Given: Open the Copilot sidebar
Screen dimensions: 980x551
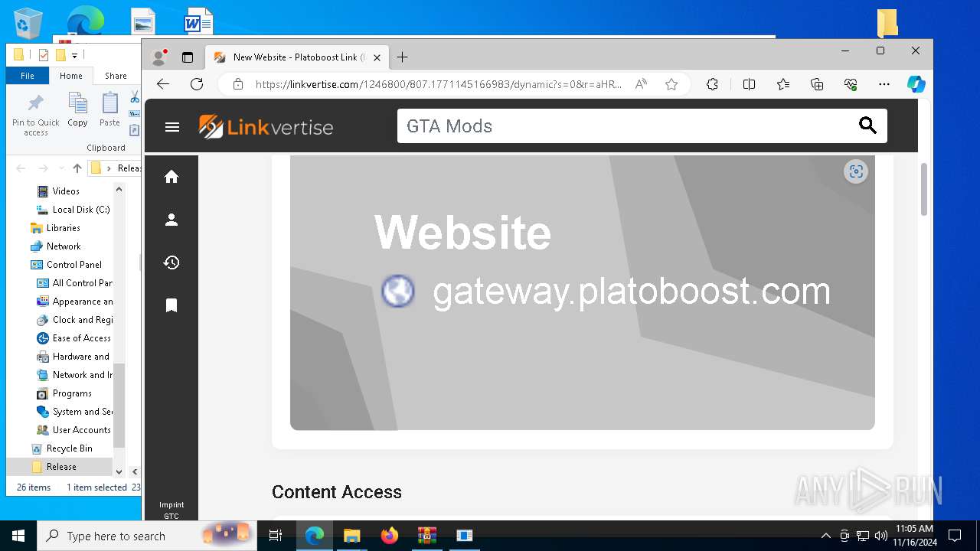Looking at the screenshot, I should pos(916,84).
